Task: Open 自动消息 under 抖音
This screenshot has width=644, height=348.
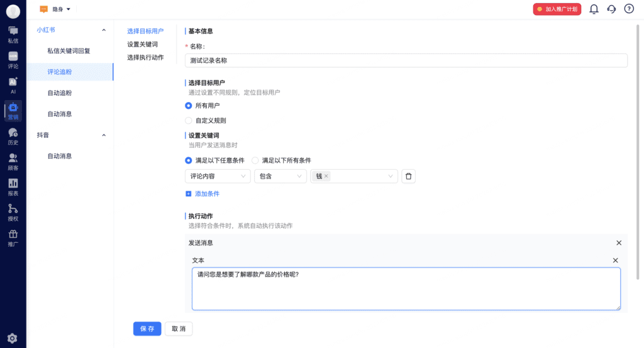Action: click(70, 156)
